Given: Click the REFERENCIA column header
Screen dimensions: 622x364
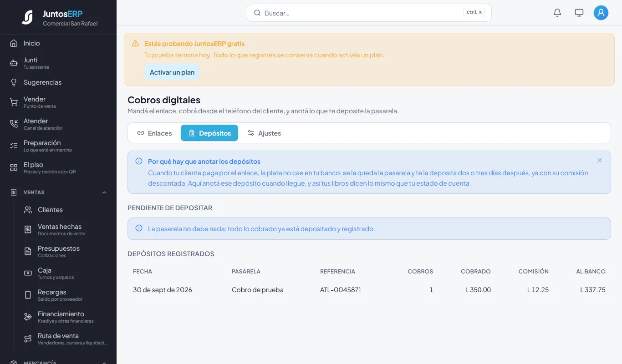Looking at the screenshot, I should click(337, 271).
